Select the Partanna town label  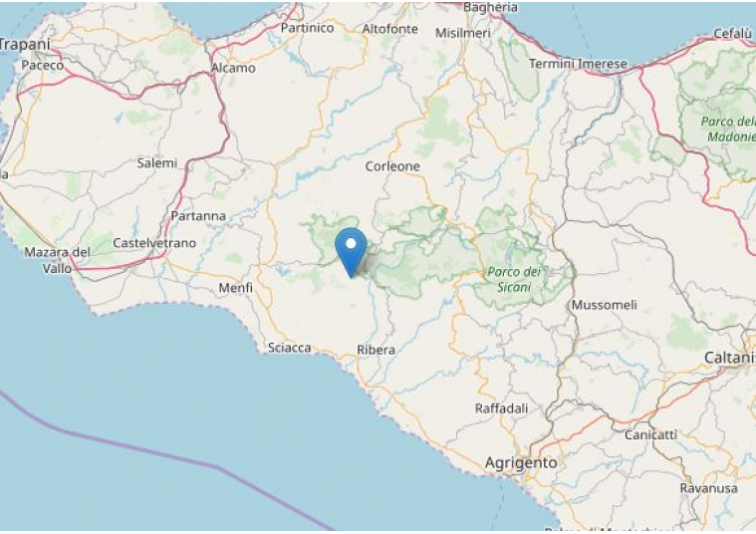click(198, 215)
